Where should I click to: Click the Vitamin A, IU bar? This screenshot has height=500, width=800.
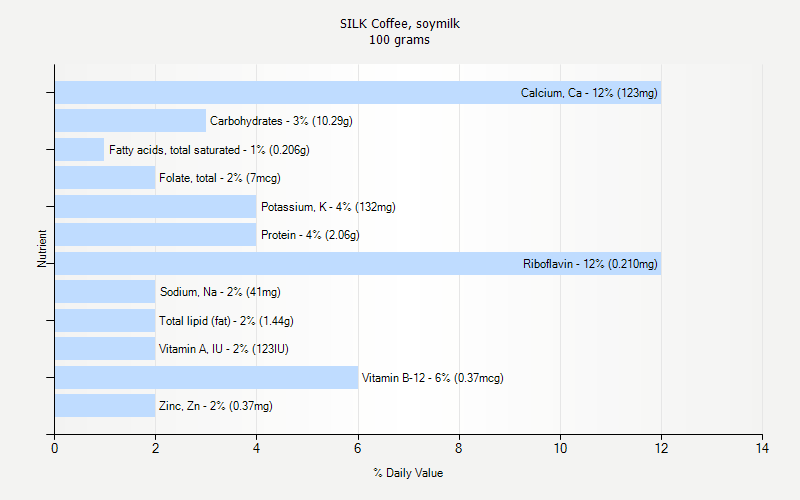105,349
